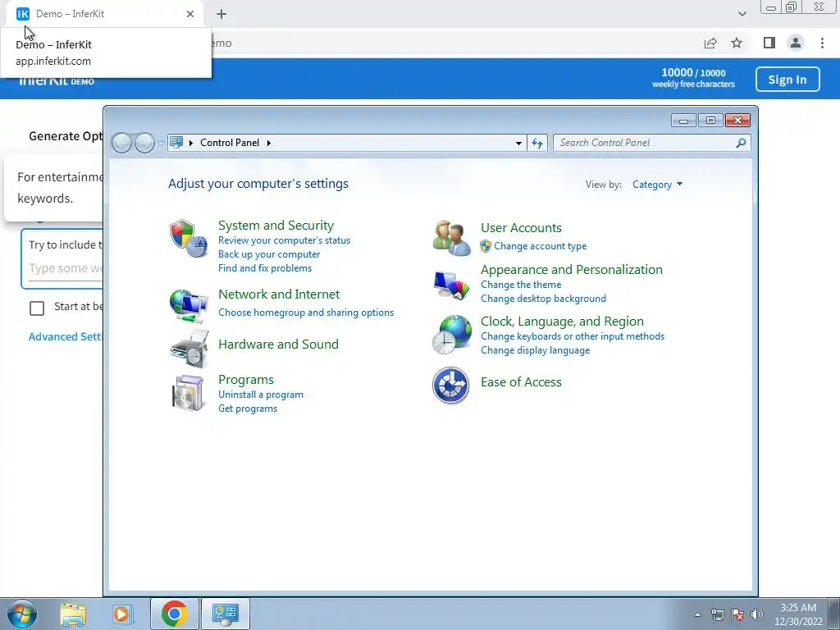Open Hardware and Sound printer icon
This screenshot has height=630, width=840.
pos(189,349)
